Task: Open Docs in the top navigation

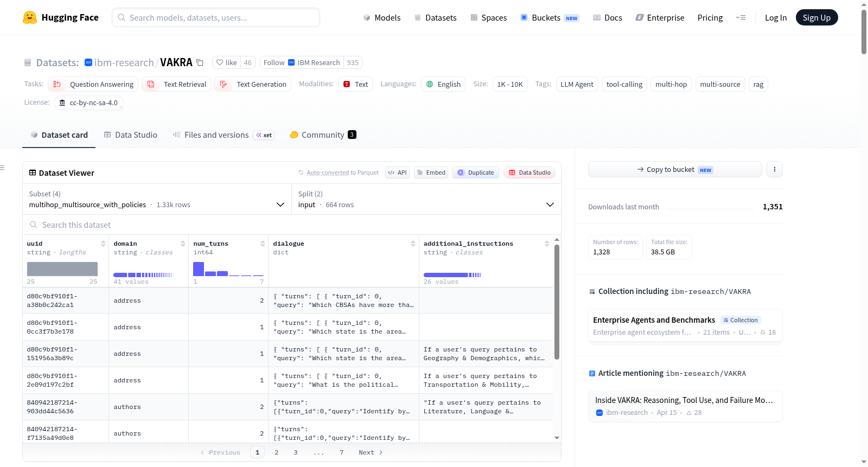Action: pos(608,18)
